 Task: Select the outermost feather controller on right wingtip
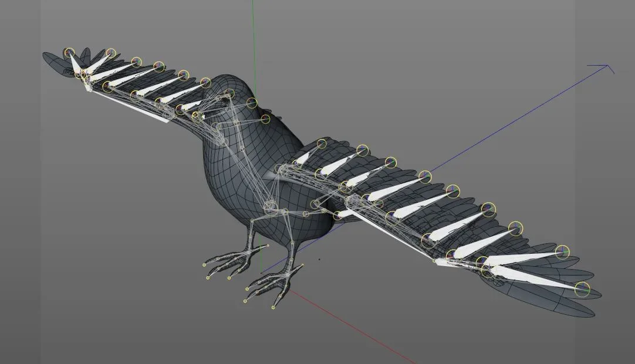tap(583, 288)
